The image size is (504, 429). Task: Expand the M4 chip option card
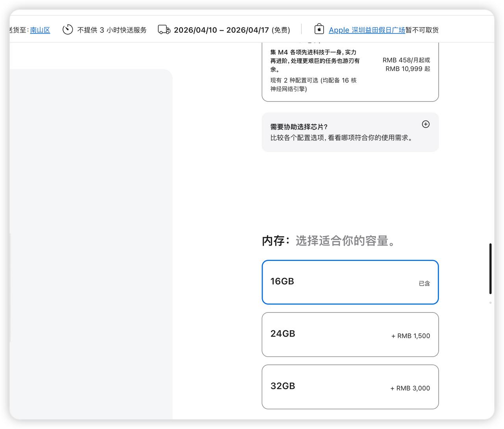tap(350, 71)
